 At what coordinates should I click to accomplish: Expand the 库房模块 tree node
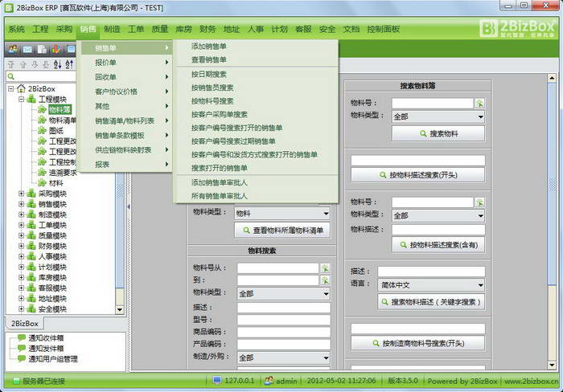pos(21,278)
